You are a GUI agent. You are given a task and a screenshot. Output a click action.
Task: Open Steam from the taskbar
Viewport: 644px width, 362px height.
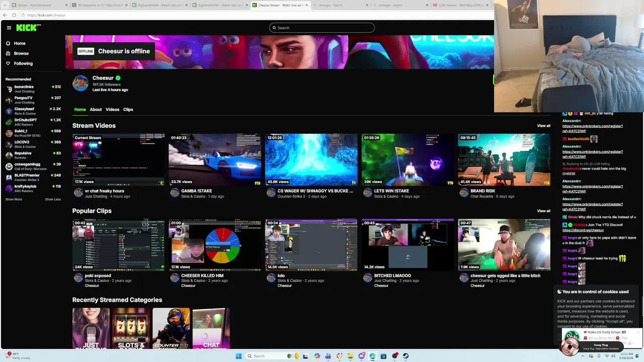[406, 356]
